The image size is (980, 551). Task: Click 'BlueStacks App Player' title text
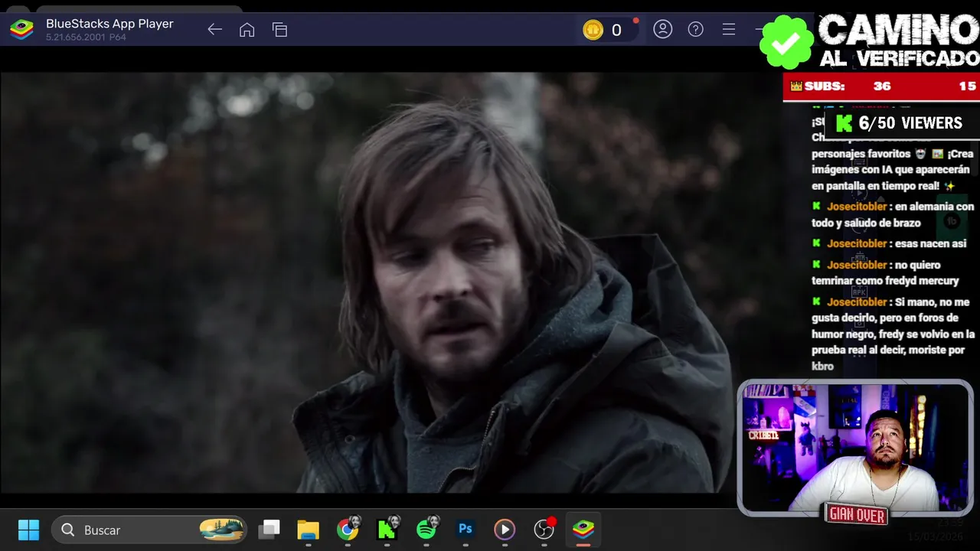click(109, 24)
